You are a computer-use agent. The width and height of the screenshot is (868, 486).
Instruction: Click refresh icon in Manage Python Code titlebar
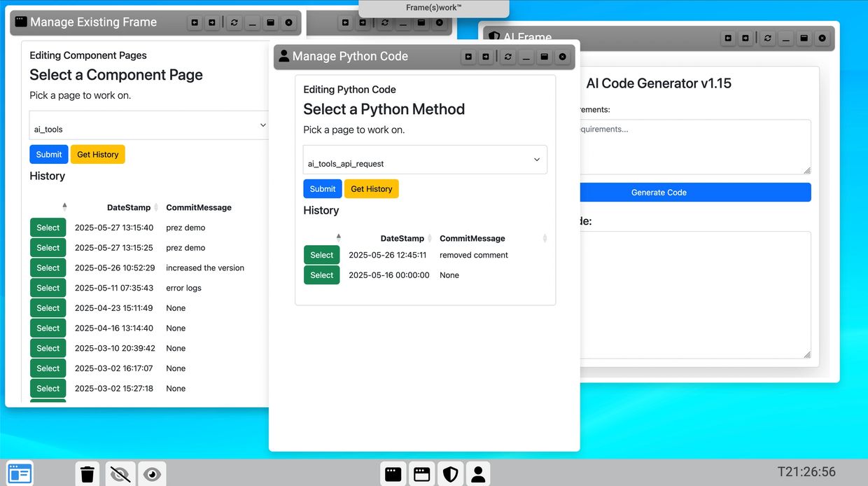[508, 57]
